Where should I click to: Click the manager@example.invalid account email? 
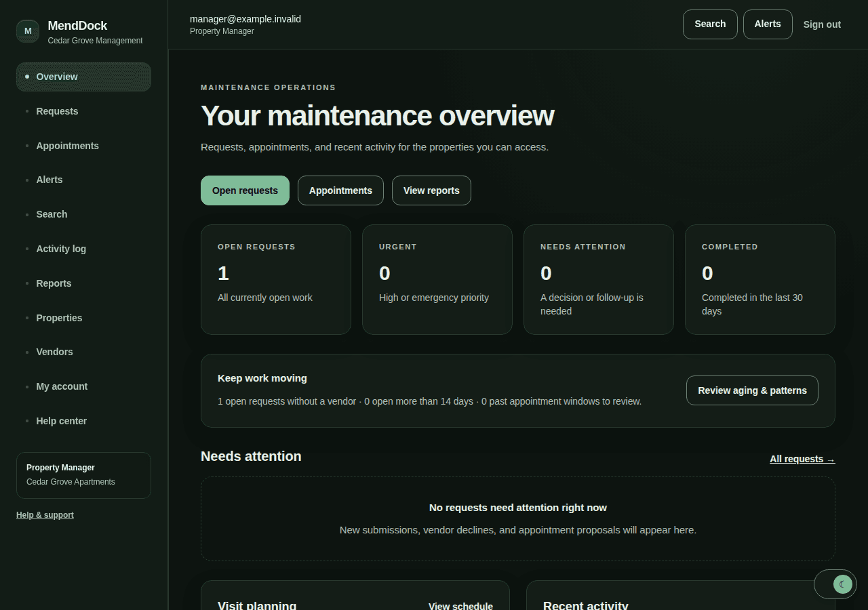click(x=245, y=19)
